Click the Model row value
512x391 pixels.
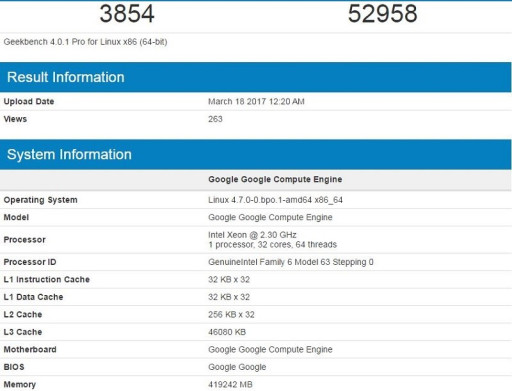270,217
